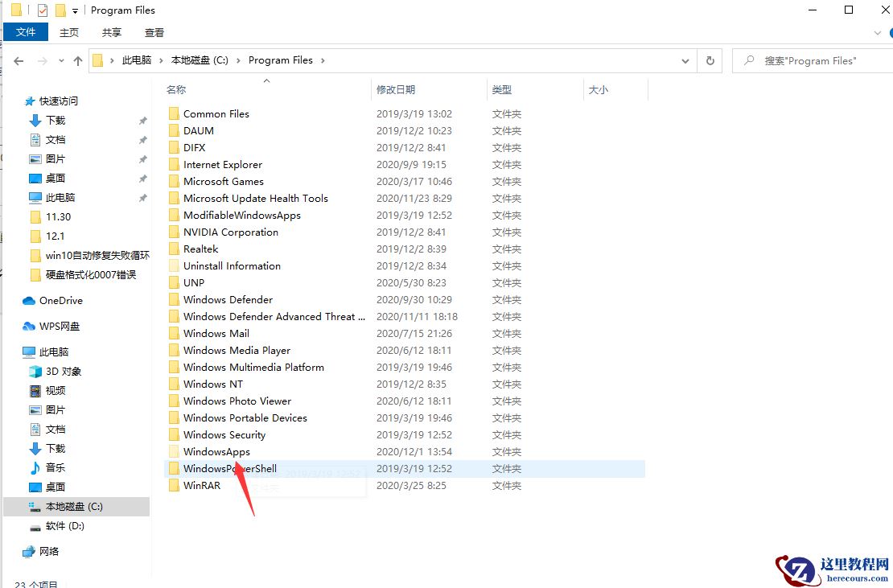Switch to the 查看 ribbon tab
Screen dimensions: 893x588
tap(154, 32)
